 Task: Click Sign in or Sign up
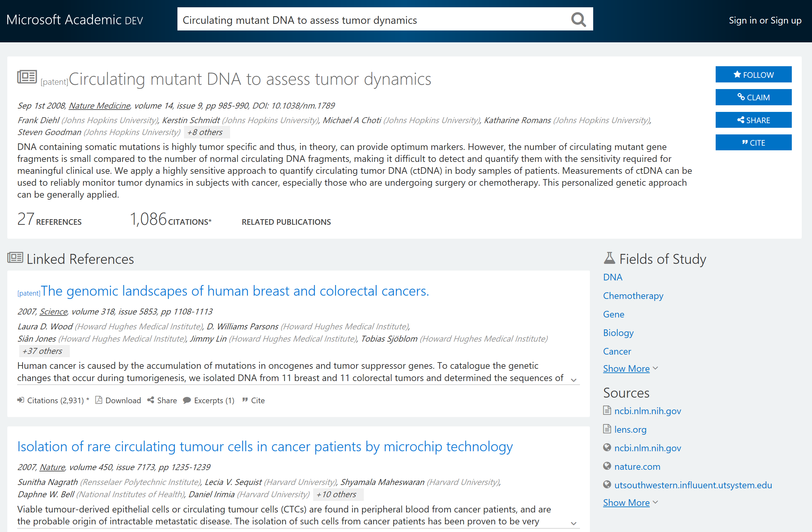pos(765,20)
